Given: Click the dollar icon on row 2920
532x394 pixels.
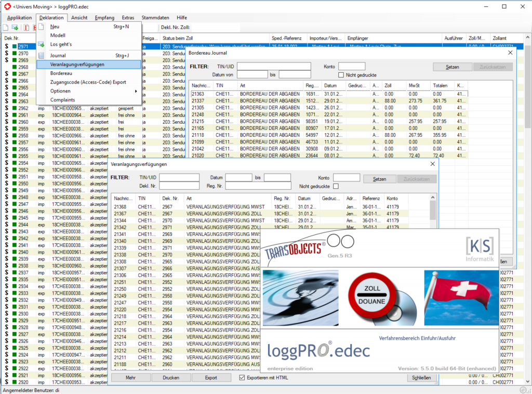Looking at the screenshot, I should click(x=6, y=382).
